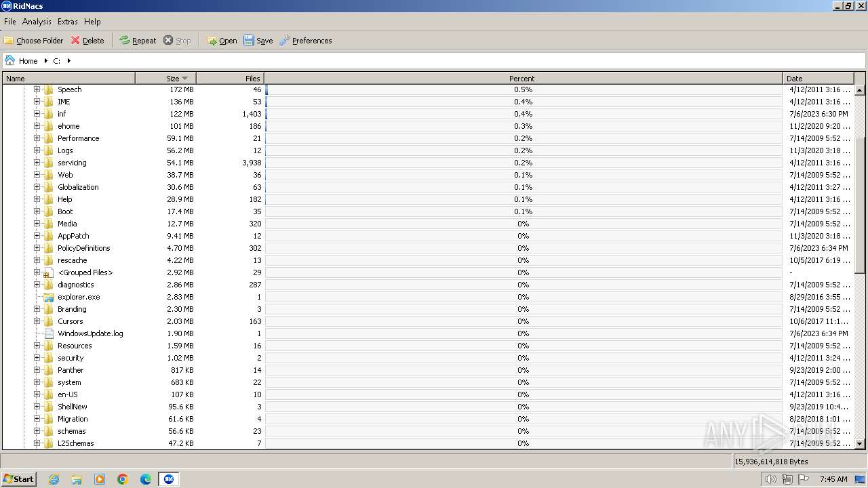Expand the Grouped Files entry
The height and width of the screenshot is (488, 868).
click(37, 272)
